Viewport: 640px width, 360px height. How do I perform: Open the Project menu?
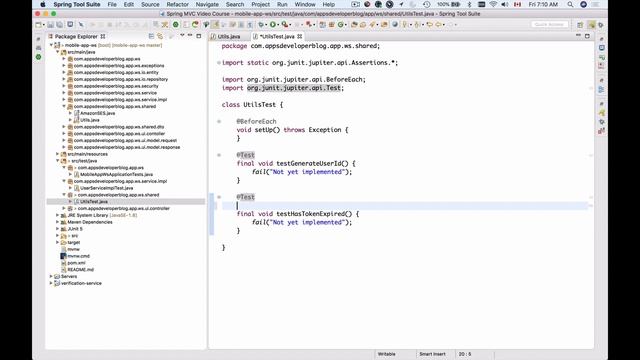260,4
